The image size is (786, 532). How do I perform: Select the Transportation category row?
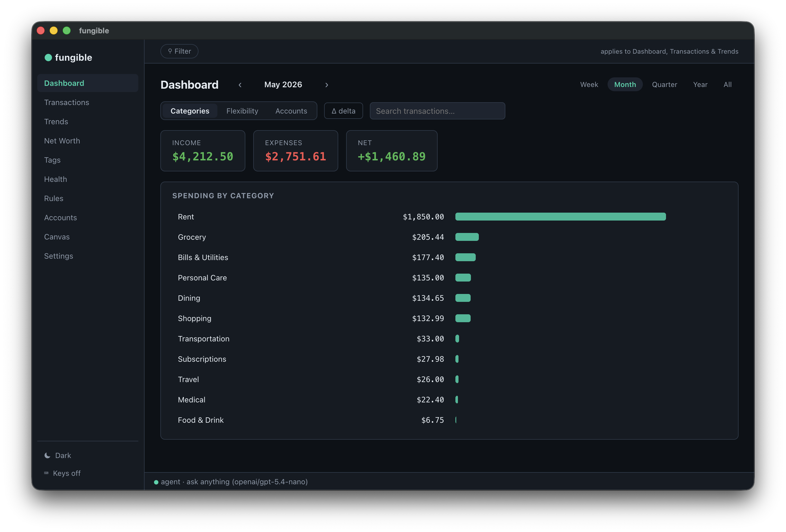tap(449, 339)
